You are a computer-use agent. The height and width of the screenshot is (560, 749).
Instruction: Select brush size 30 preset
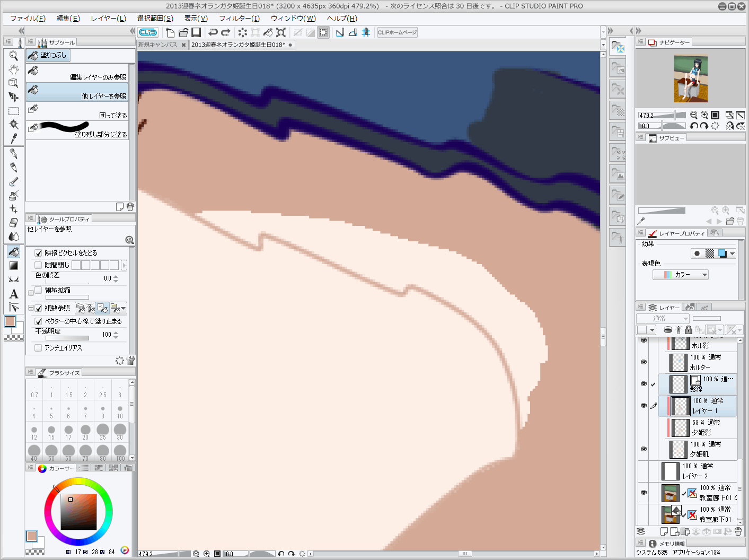click(120, 430)
